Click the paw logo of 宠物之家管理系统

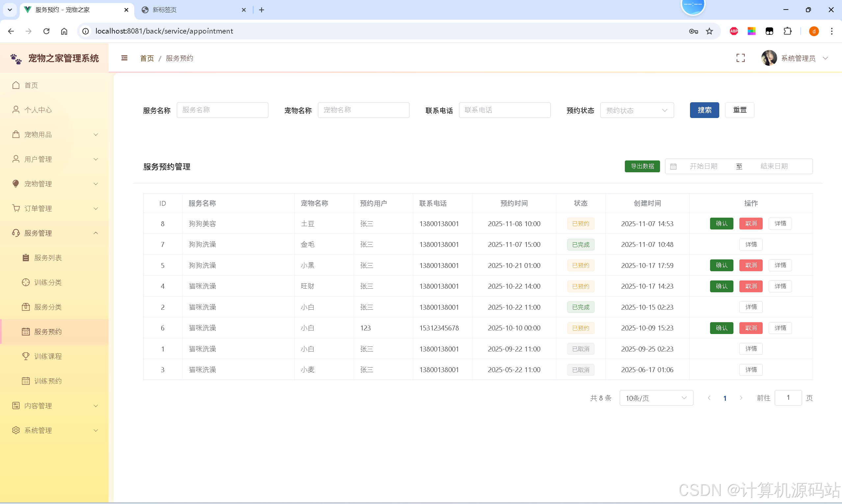click(x=16, y=59)
